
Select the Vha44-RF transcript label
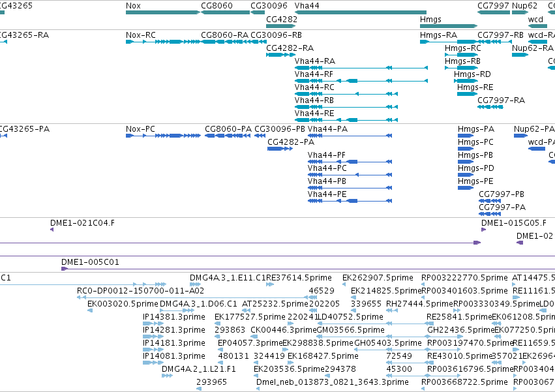pos(314,74)
